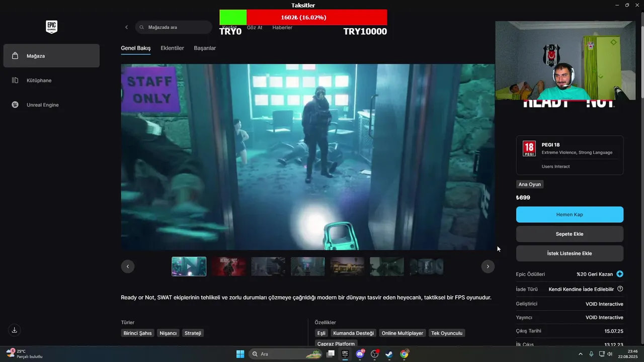Click Epic Games Launcher taskbar icon
Image resolution: width=644 pixels, height=362 pixels.
click(345, 354)
